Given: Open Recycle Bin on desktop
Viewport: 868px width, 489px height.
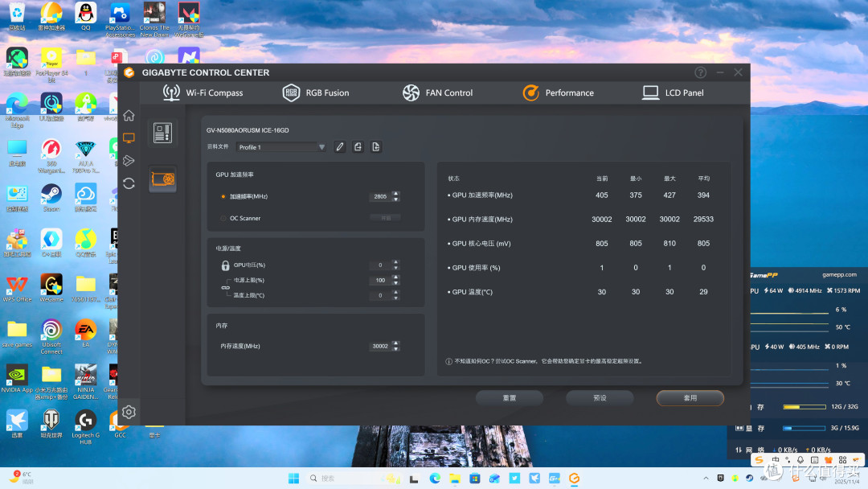Looking at the screenshot, I should 17,16.
